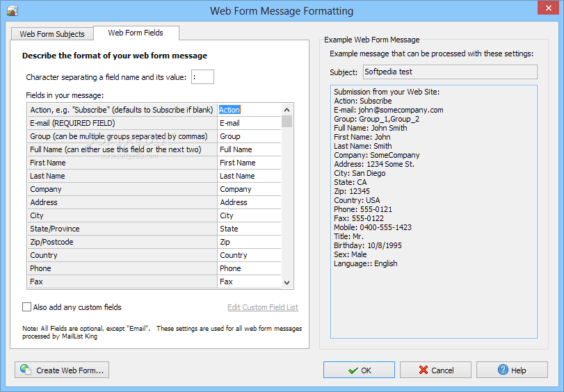The image size is (564, 392).
Task: Click the Subject field showing Softpedia test
Action: (x=451, y=72)
